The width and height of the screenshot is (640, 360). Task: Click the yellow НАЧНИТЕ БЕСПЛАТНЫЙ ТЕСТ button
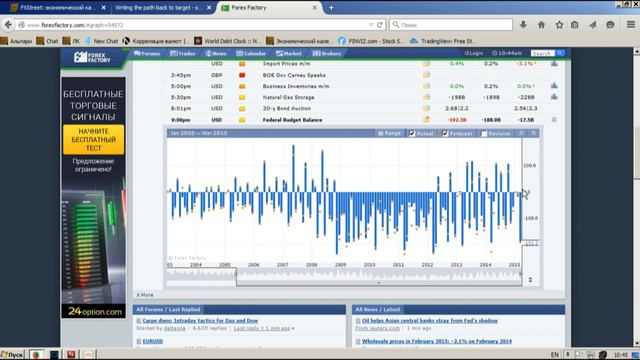click(x=93, y=140)
